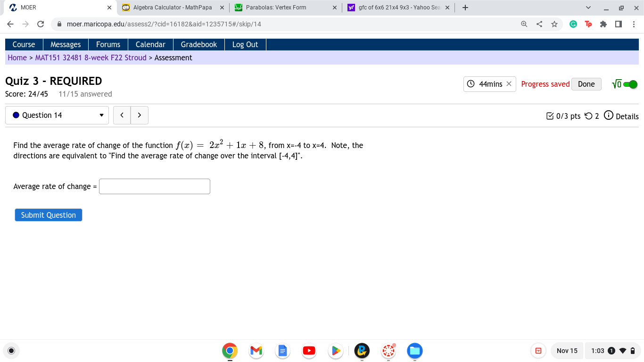Screen dimensions: 644x362
Task: Click the retry attempts icon next to 0/3 pts
Action: coord(588,116)
